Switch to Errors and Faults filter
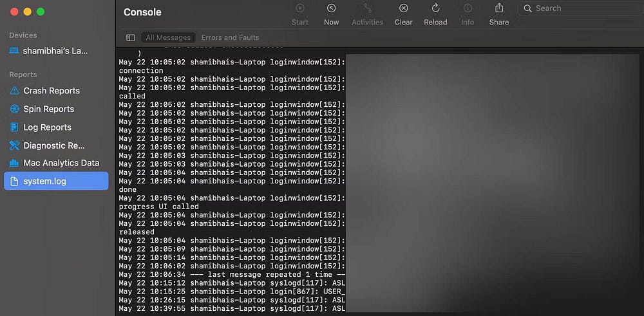Screen dimensions: 644x316 (230, 38)
